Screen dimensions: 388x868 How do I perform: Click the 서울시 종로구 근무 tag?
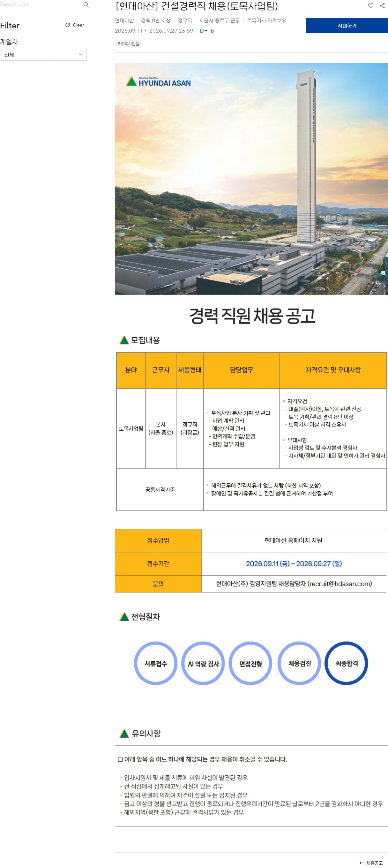(220, 20)
